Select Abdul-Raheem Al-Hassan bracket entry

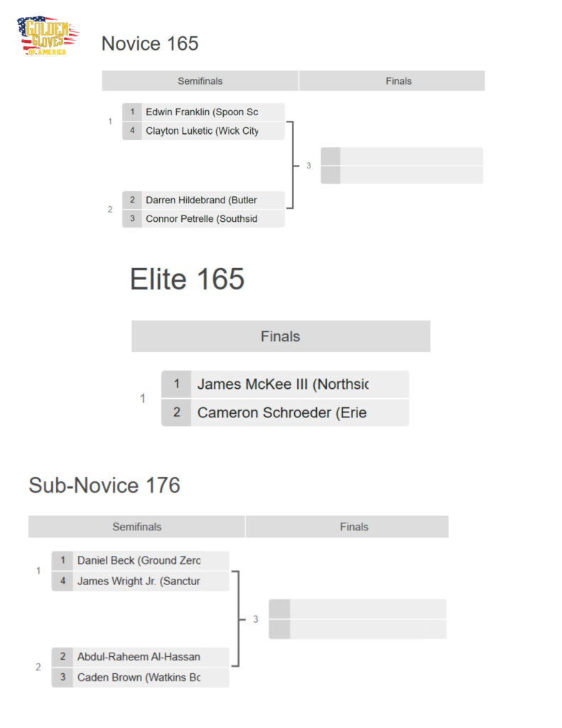[140, 657]
